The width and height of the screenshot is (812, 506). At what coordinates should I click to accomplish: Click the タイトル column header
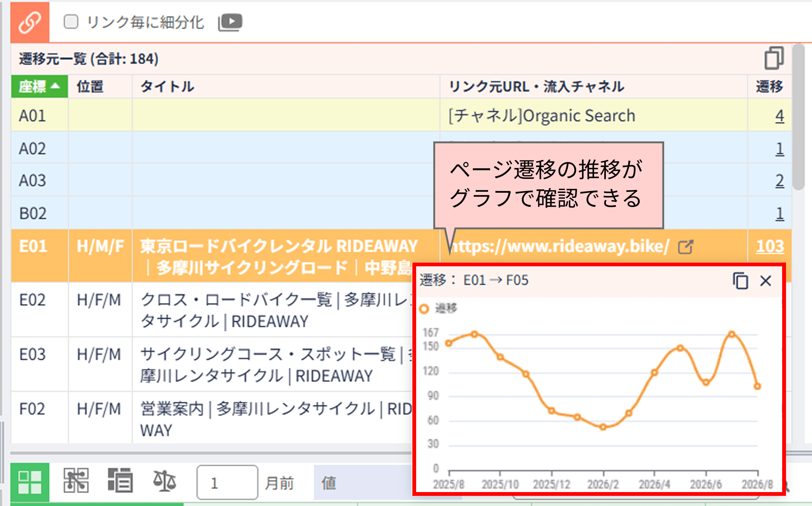coord(286,87)
